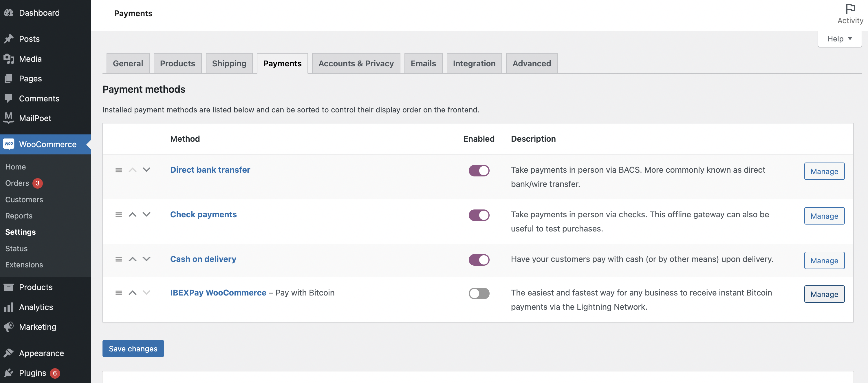Open the Check payments link

[x=203, y=214]
